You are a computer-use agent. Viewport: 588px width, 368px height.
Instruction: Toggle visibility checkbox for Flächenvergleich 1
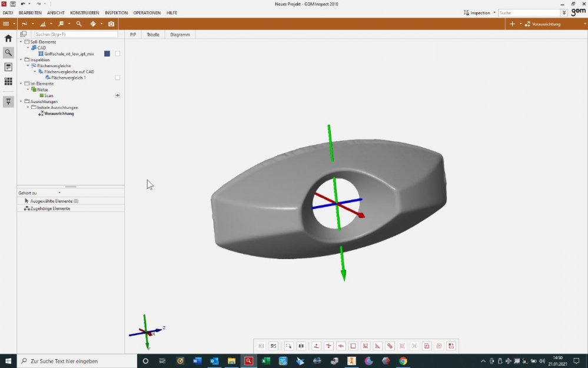pyautogui.click(x=118, y=78)
